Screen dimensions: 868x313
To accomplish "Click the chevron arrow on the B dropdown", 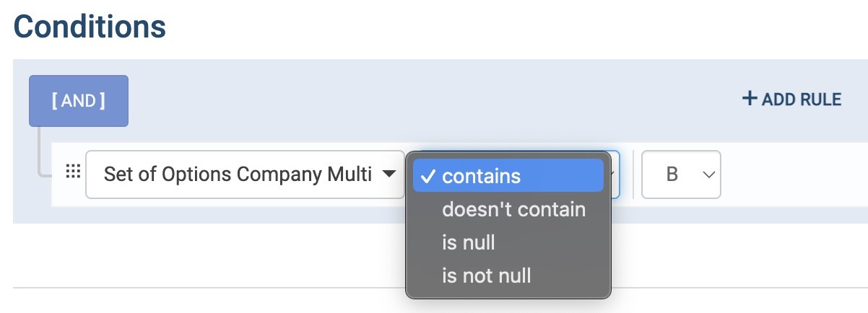I will click(x=708, y=175).
